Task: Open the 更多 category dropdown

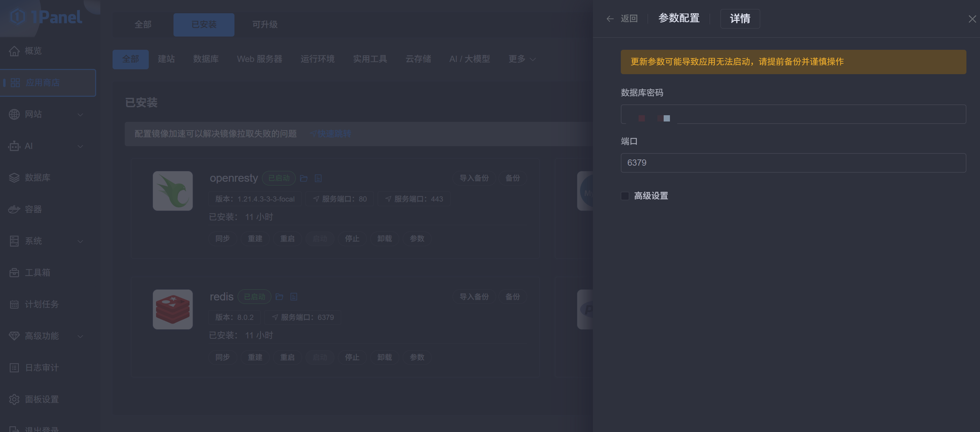Action: [522, 59]
